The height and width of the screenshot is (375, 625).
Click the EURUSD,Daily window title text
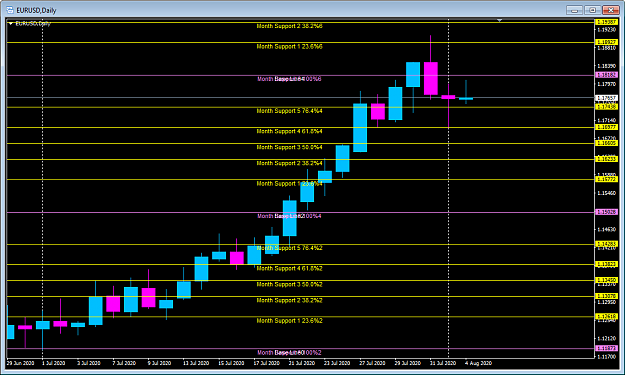pyautogui.click(x=36, y=10)
